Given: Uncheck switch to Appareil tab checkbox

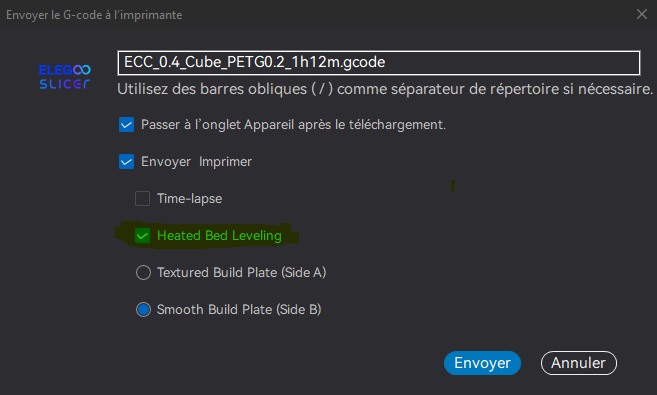Looking at the screenshot, I should coord(127,124).
